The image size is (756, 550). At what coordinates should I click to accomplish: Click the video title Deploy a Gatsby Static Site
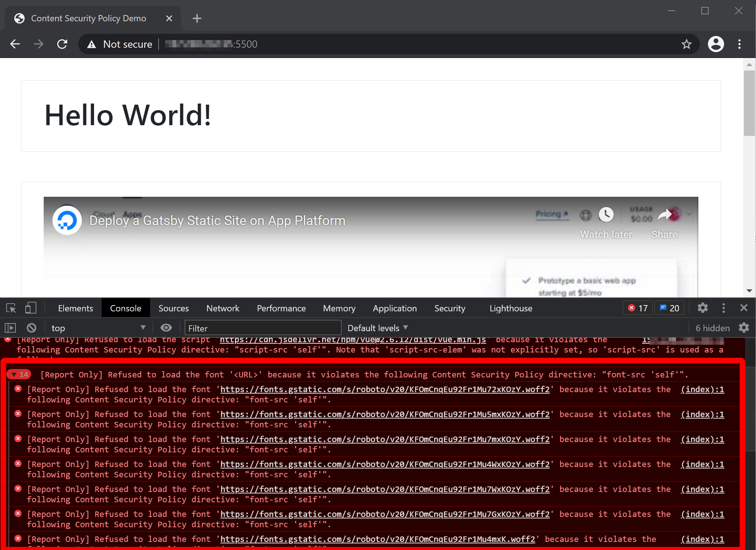point(217,221)
